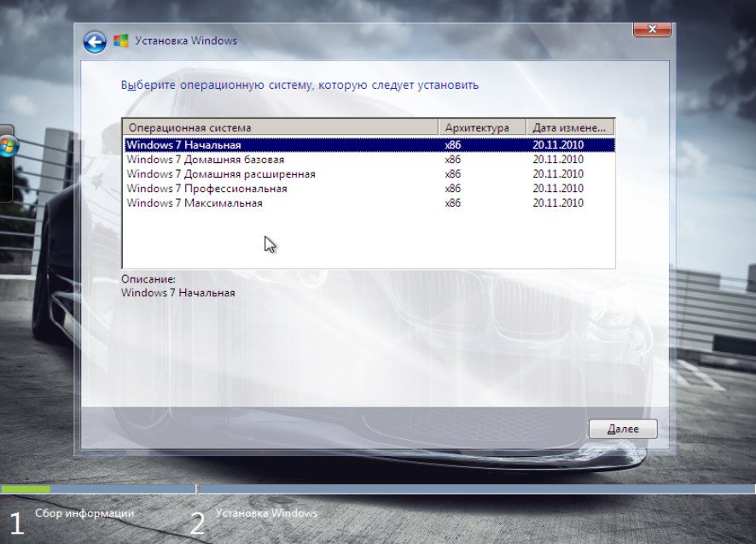Click the Описание: label
This screenshot has height=544, width=756.
coord(148,279)
